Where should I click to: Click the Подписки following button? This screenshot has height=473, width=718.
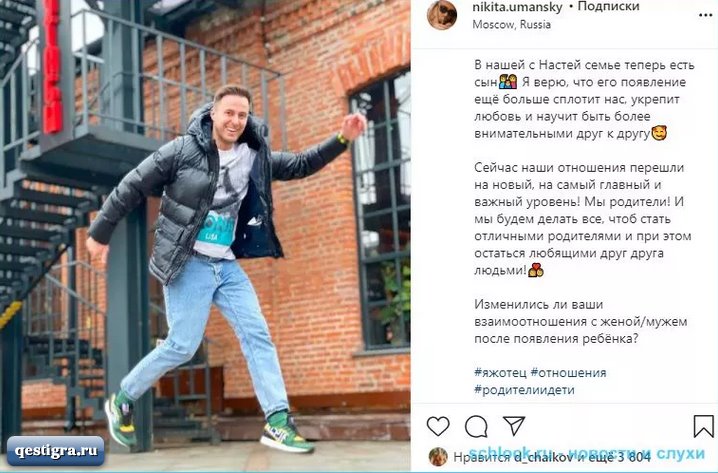point(608,7)
